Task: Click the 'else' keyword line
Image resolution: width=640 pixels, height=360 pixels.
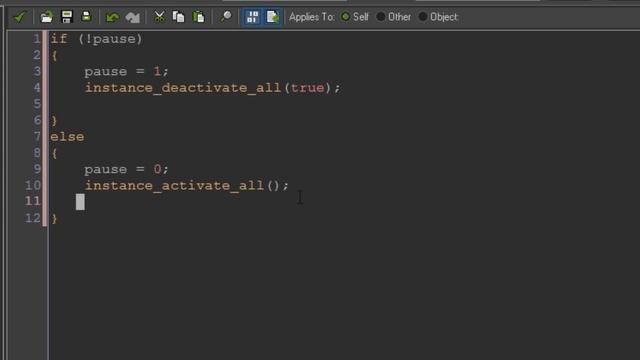Action: pos(67,137)
